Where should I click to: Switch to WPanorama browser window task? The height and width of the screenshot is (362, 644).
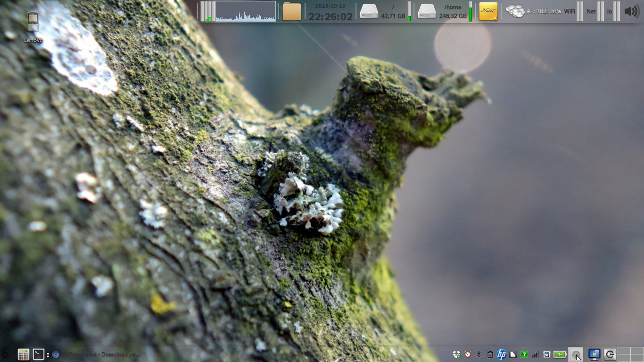96,354
